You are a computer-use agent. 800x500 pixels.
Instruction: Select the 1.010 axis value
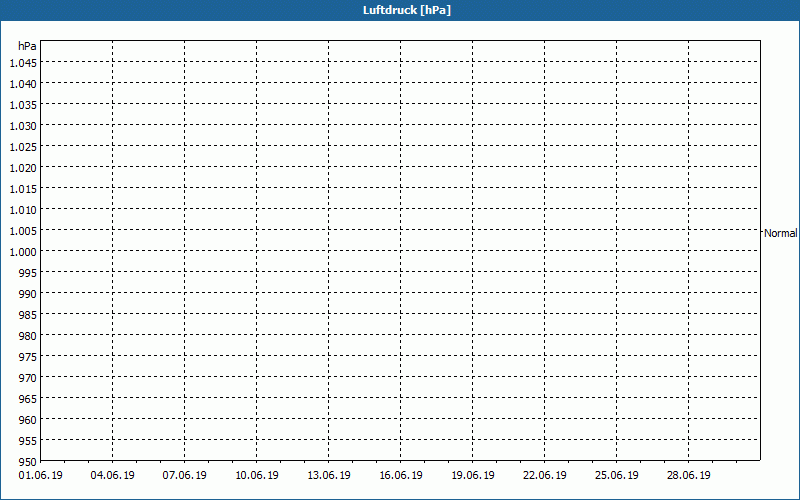pyautogui.click(x=23, y=210)
